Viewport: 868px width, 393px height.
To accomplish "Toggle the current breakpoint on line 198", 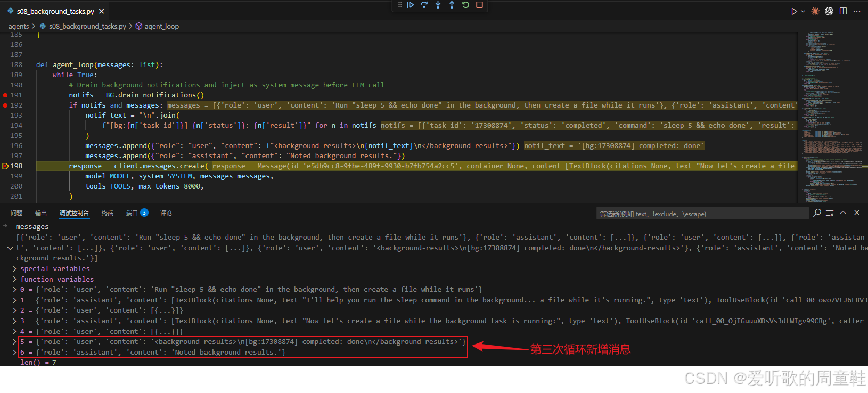I will 5,166.
